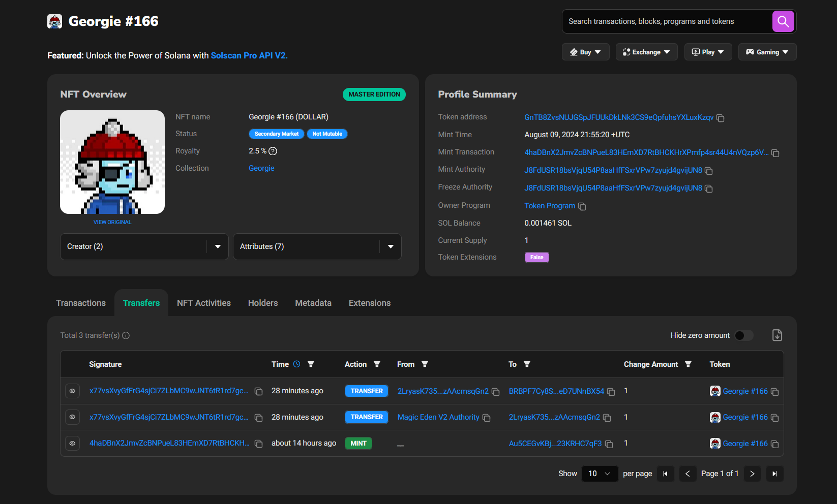Click the Not Mutable status badge
This screenshot has height=504, width=837.
[x=327, y=134]
